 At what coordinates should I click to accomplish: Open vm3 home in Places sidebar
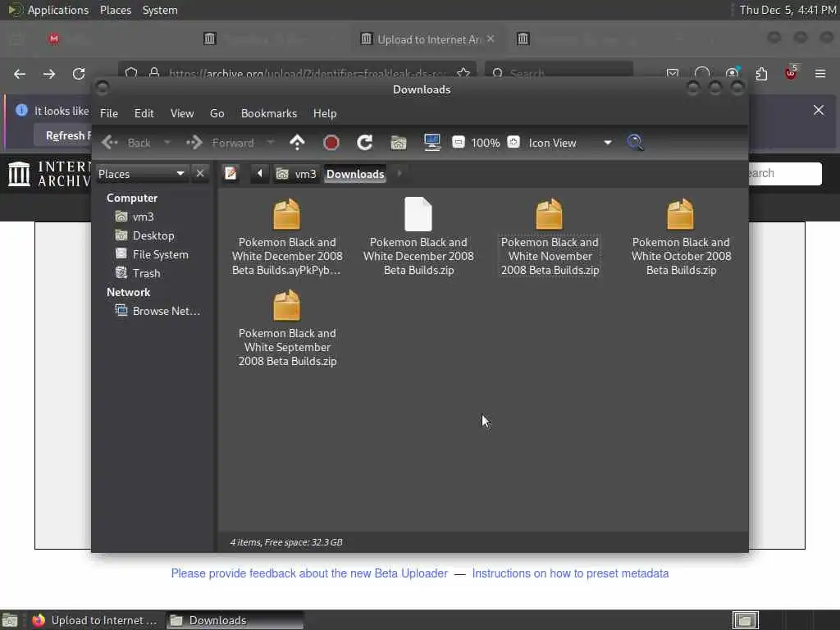click(135, 217)
